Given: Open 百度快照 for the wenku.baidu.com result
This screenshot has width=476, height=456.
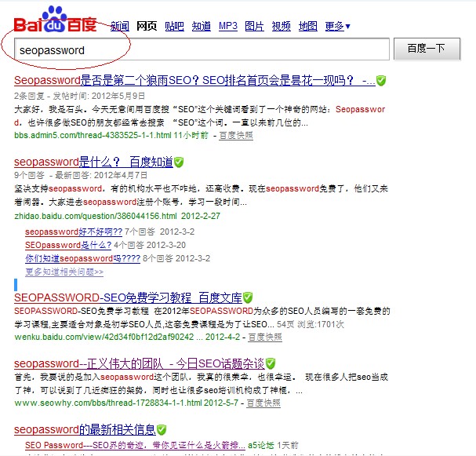Looking at the screenshot, I should [265, 337].
